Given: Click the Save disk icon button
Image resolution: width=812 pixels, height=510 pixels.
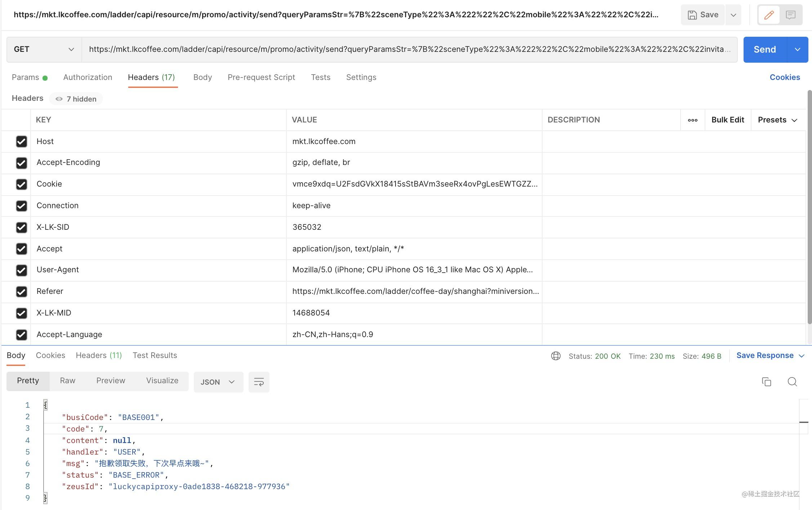Looking at the screenshot, I should (x=703, y=15).
